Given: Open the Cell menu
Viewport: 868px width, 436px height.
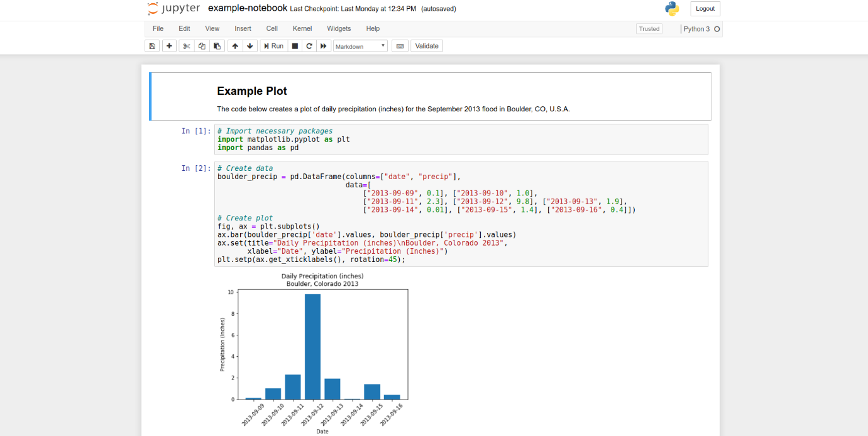Looking at the screenshot, I should coord(272,28).
